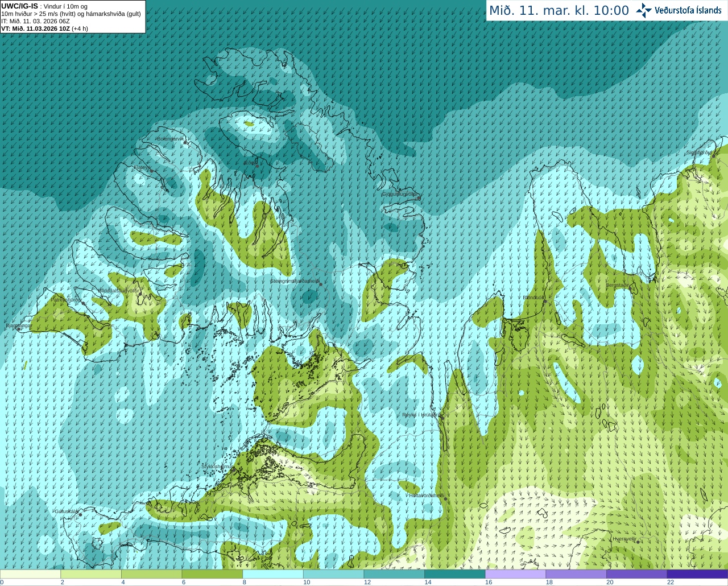Viewport: 728px width, 586px height.
Task: Select the Hveravellir station marker
Action: coord(638,542)
